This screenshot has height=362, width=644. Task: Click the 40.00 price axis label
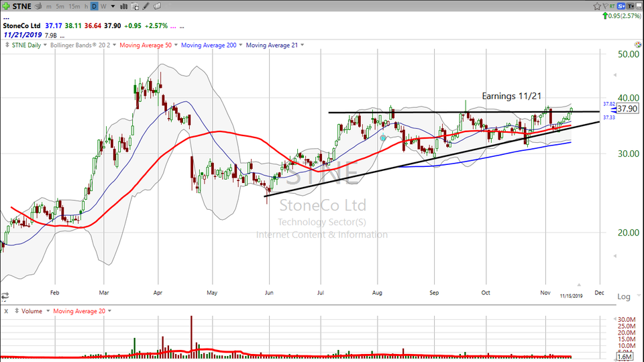pos(629,98)
